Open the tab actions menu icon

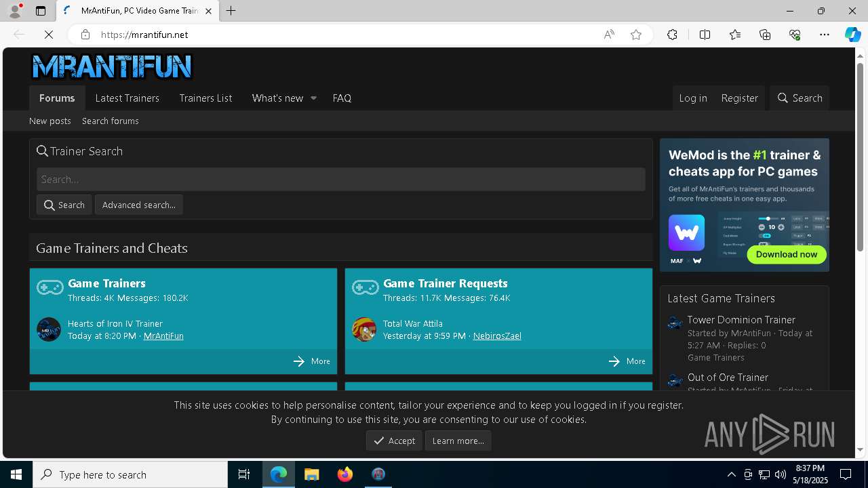[x=41, y=11]
